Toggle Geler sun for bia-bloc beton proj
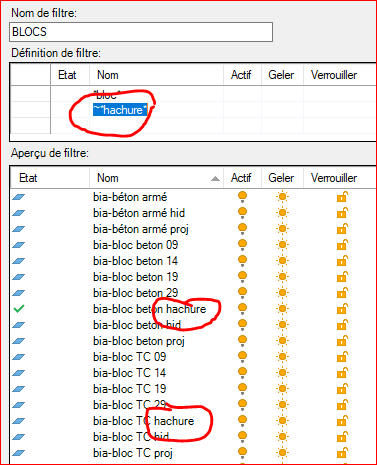The image size is (377, 465). pos(282,341)
